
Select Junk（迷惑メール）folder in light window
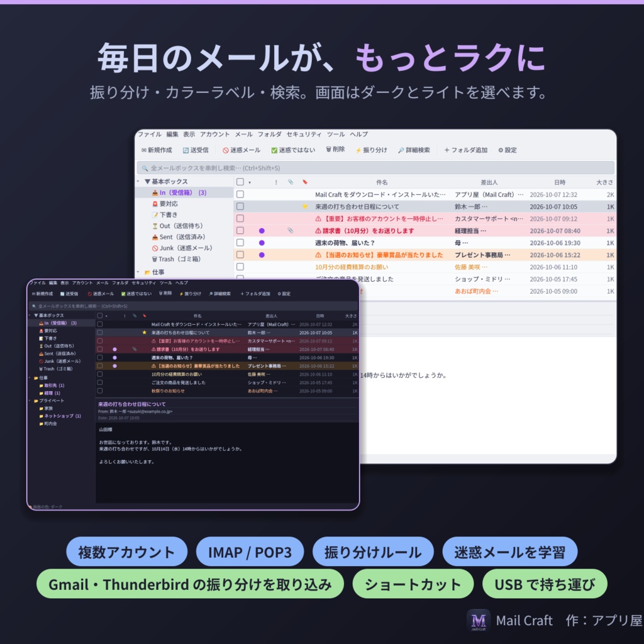point(182,248)
